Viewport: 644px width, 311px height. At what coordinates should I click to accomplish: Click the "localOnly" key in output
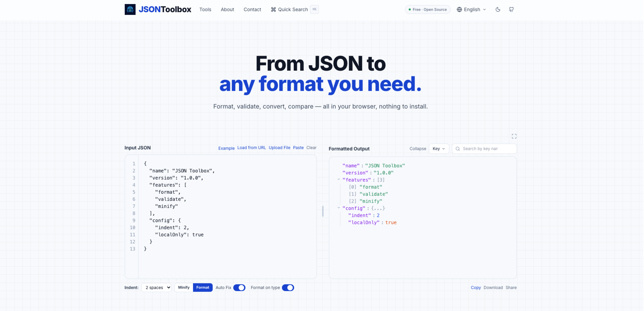pos(364,222)
